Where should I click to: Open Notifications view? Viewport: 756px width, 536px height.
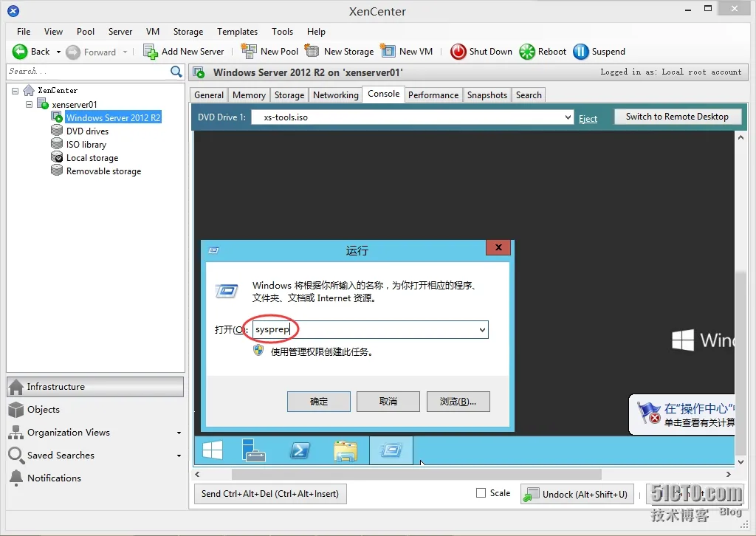[x=54, y=478]
